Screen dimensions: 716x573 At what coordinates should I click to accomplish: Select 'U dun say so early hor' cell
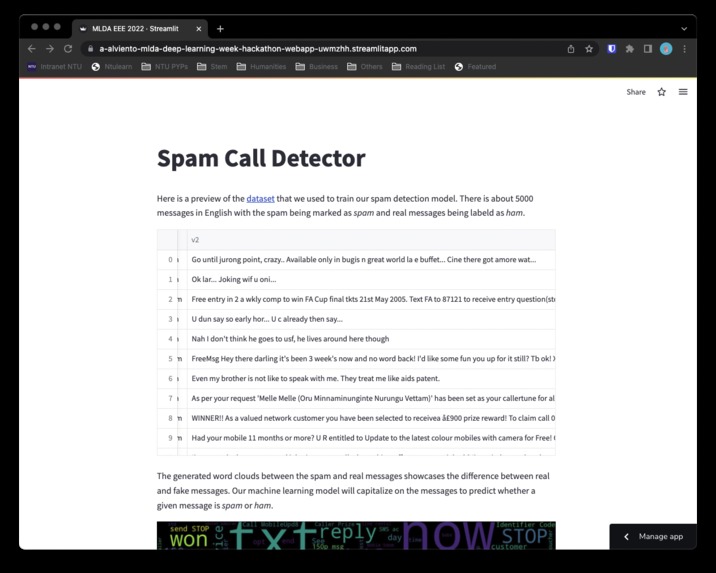coord(372,319)
